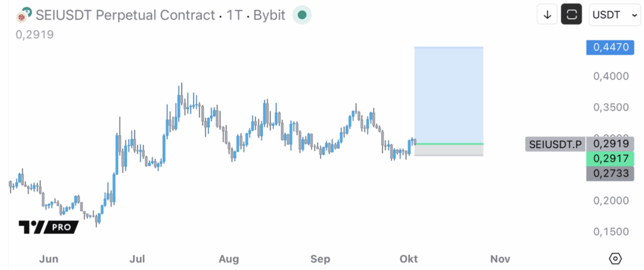The image size is (644, 270).
Task: Click SEIUSDT Perpetual Contract symbol title
Action: (x=125, y=14)
